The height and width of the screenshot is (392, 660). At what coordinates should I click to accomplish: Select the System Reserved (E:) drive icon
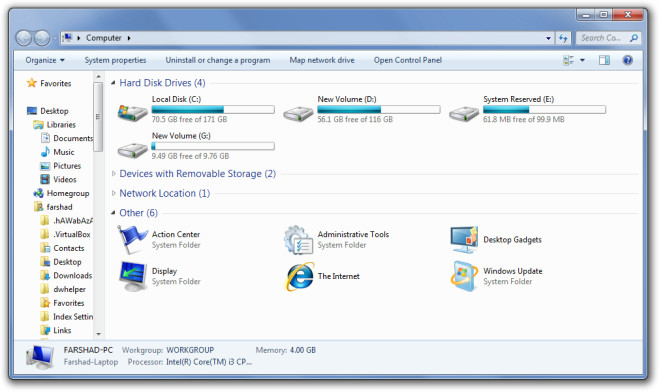(x=464, y=113)
